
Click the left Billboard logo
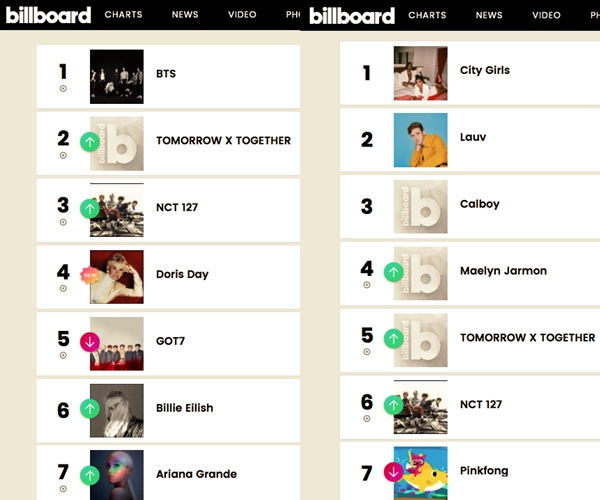pos(48,15)
